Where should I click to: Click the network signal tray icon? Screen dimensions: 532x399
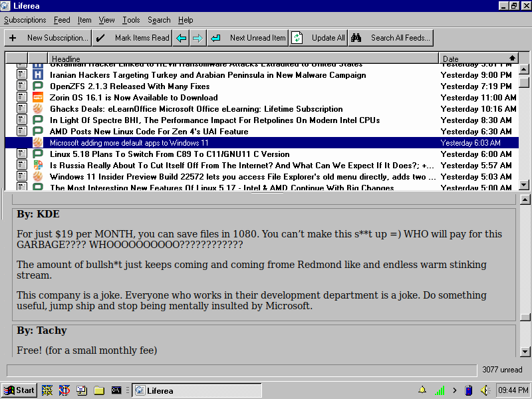coord(440,390)
